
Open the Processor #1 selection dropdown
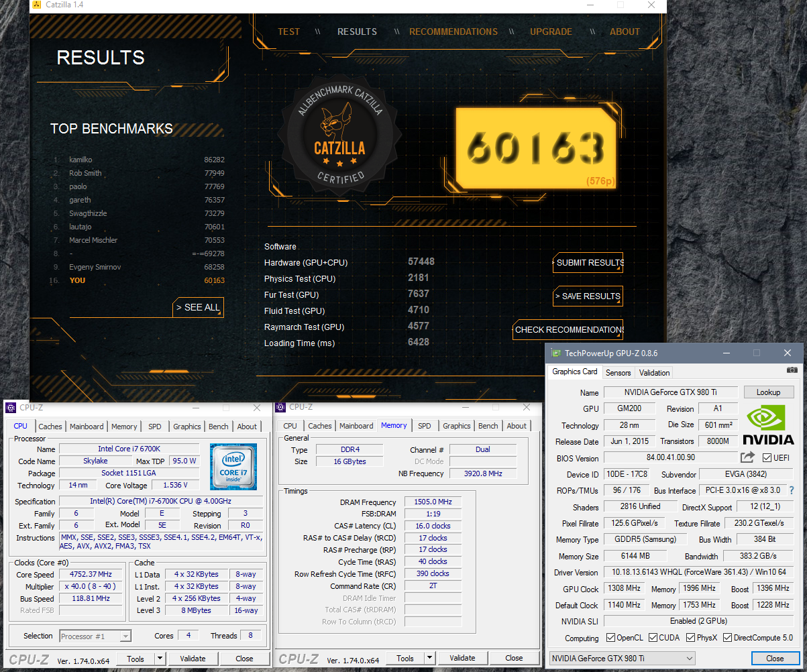[x=95, y=636]
